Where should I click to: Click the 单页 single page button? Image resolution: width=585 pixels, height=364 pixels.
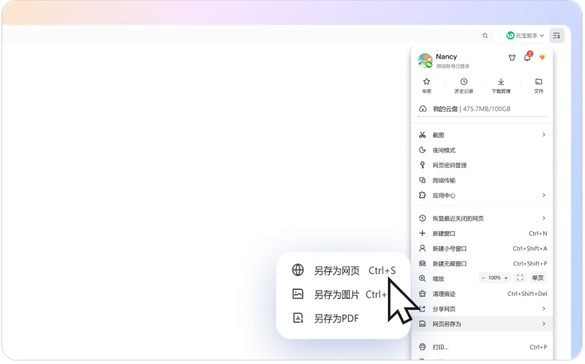[x=538, y=278]
